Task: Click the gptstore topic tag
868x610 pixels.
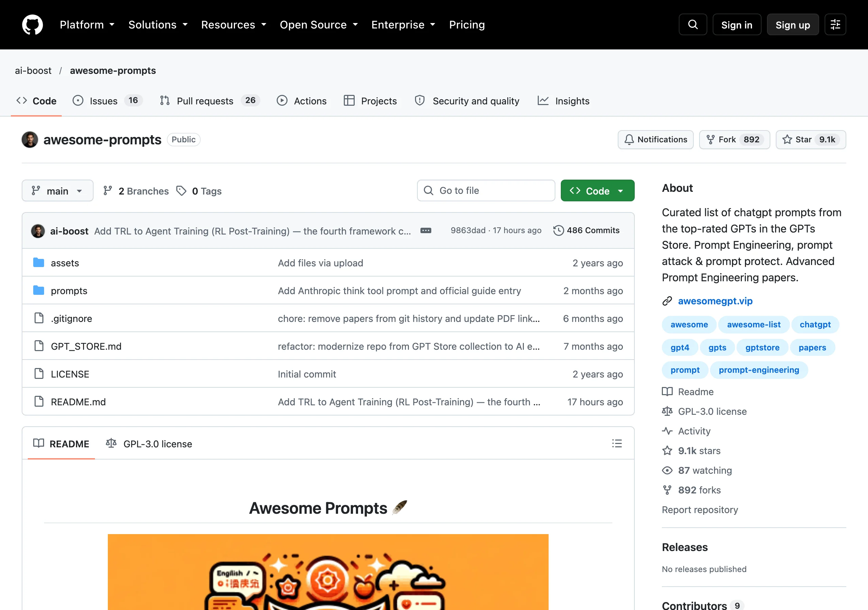Action: click(x=762, y=347)
